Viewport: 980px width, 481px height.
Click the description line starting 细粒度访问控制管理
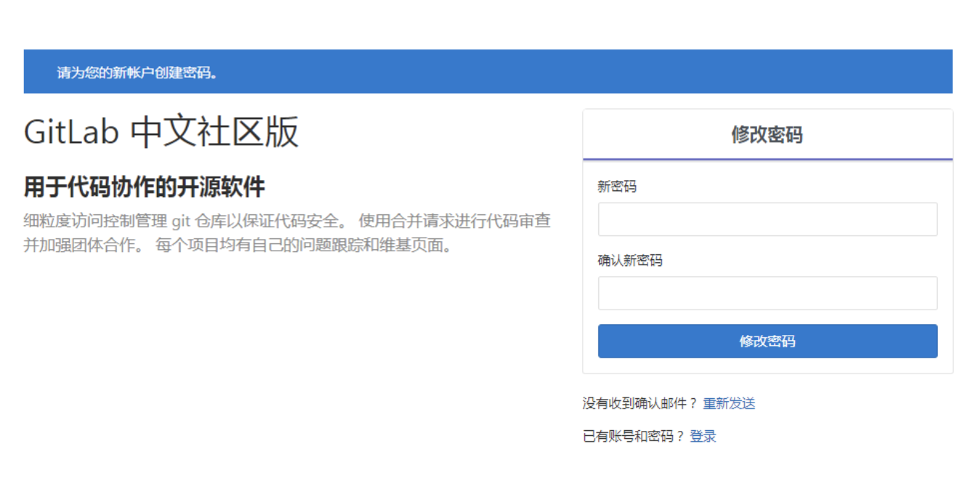coord(287,221)
